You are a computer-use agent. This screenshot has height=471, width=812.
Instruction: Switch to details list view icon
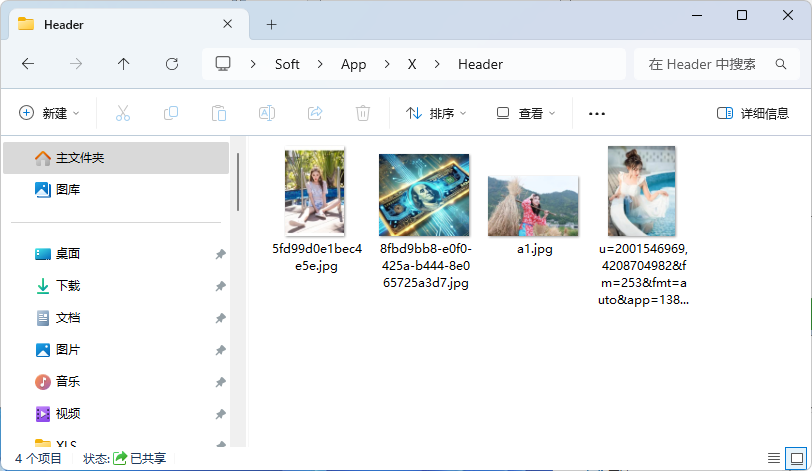[774, 458]
